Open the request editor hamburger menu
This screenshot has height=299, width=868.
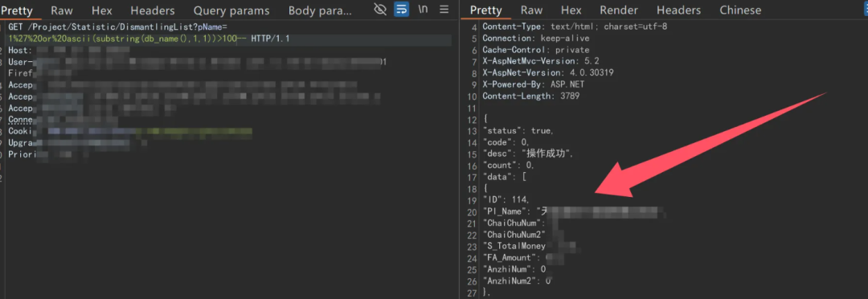click(x=444, y=10)
